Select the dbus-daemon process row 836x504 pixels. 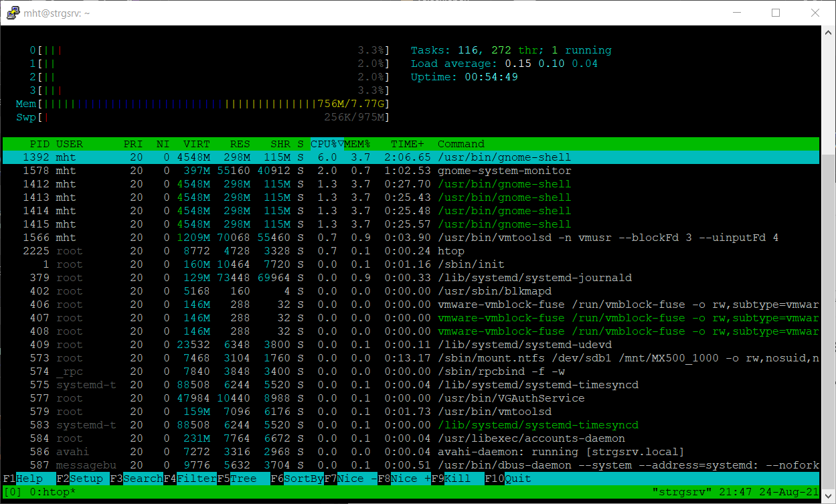tap(411, 465)
